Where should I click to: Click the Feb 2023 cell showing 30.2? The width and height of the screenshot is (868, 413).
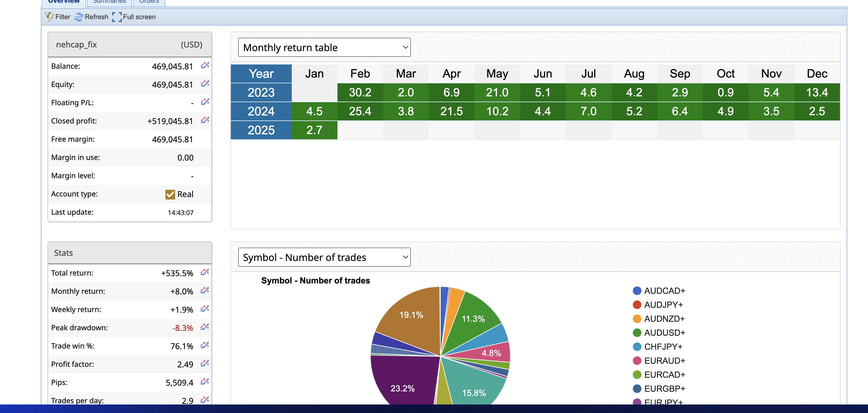click(360, 92)
